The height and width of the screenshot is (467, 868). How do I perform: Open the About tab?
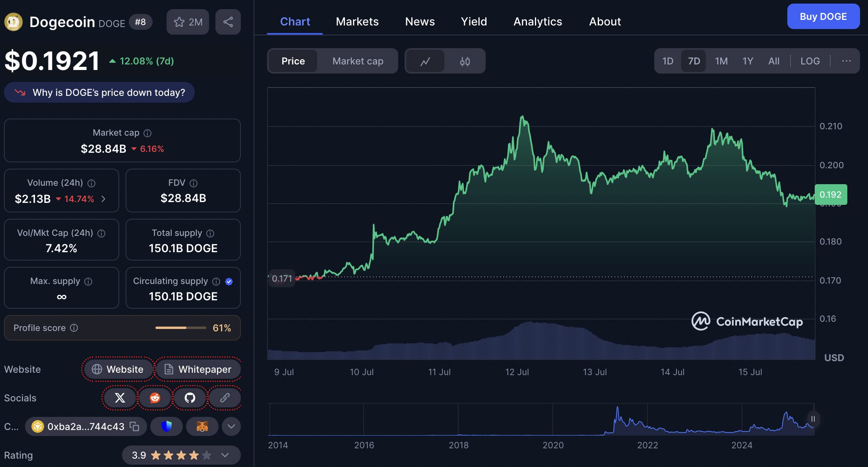(x=605, y=21)
